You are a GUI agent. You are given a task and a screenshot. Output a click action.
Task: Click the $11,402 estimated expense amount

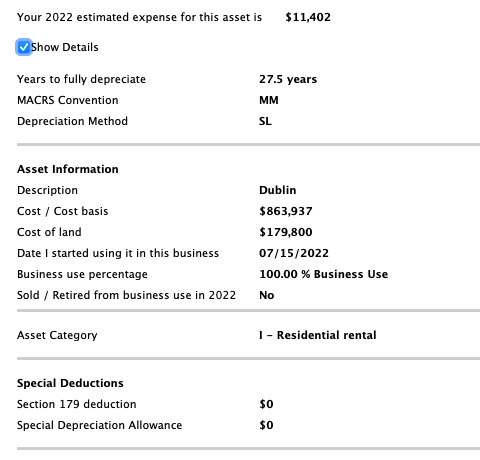click(308, 17)
